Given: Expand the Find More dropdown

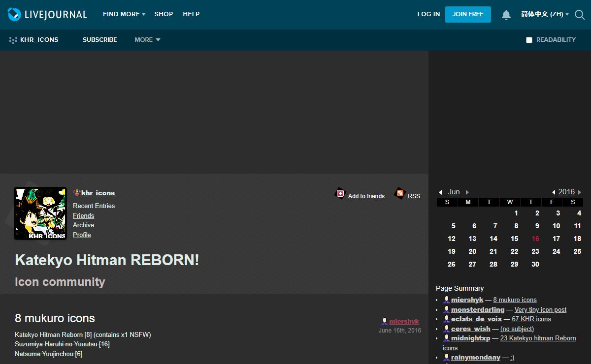Looking at the screenshot, I should tap(124, 14).
